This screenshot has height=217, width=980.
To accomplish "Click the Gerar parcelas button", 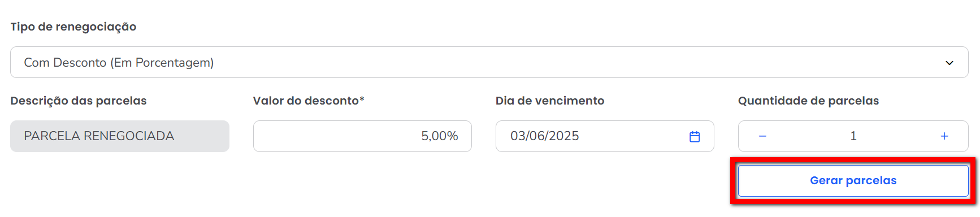I will pyautogui.click(x=853, y=181).
